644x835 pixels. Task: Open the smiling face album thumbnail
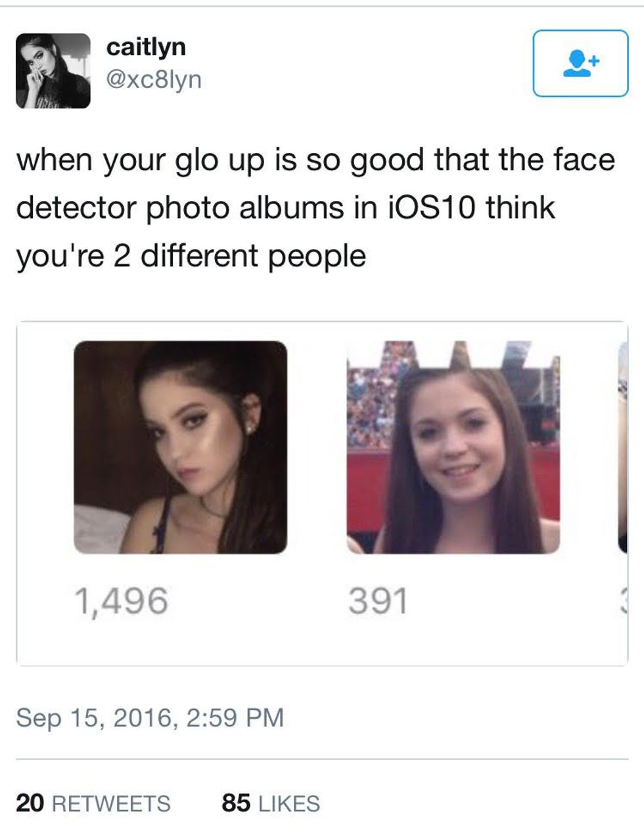453,447
